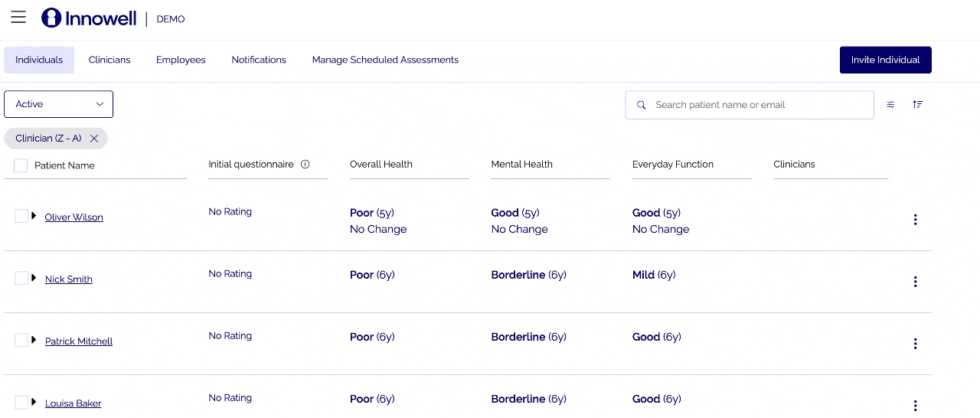
Task: Click the Everyday Function column header
Action: coord(673,165)
